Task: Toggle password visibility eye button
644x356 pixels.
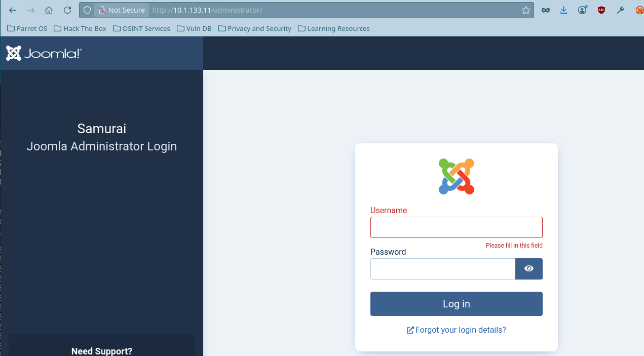Action: point(529,269)
